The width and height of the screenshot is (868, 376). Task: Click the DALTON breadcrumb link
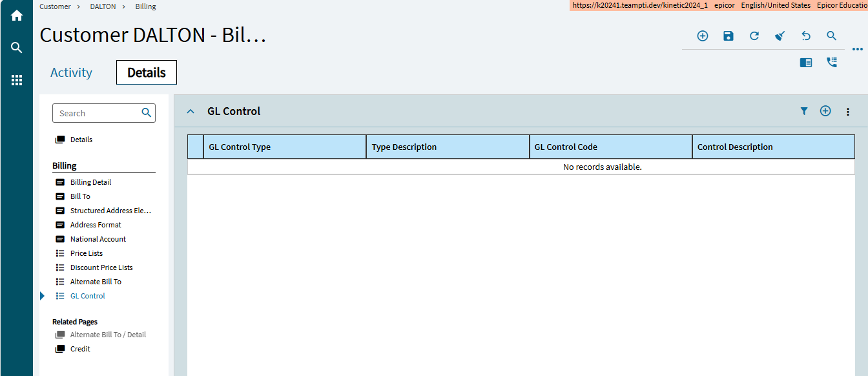tap(103, 6)
